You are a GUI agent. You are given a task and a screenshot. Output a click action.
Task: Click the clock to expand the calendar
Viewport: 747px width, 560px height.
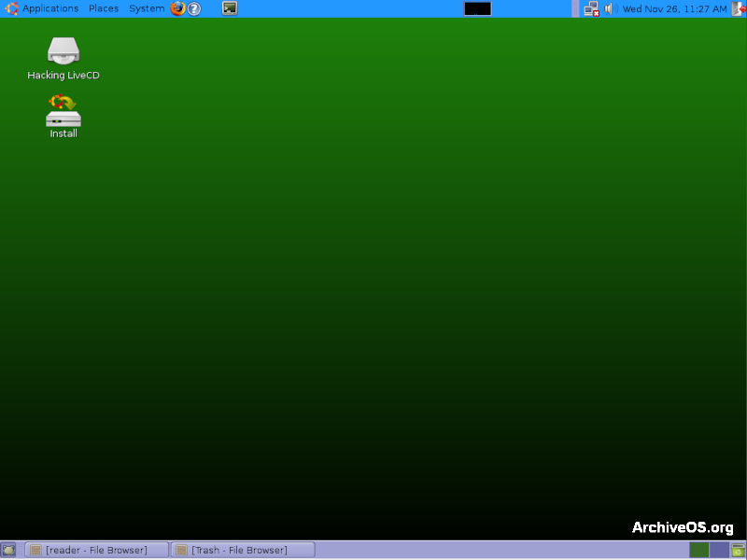pos(672,8)
